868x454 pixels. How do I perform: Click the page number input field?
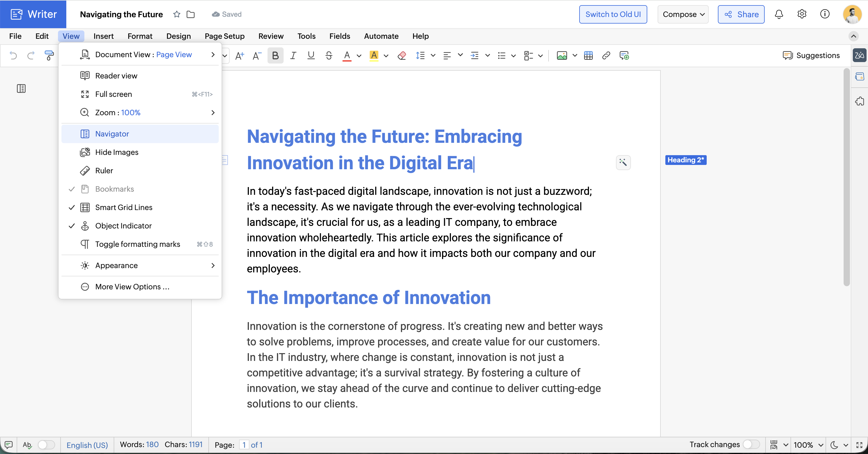coord(244,445)
